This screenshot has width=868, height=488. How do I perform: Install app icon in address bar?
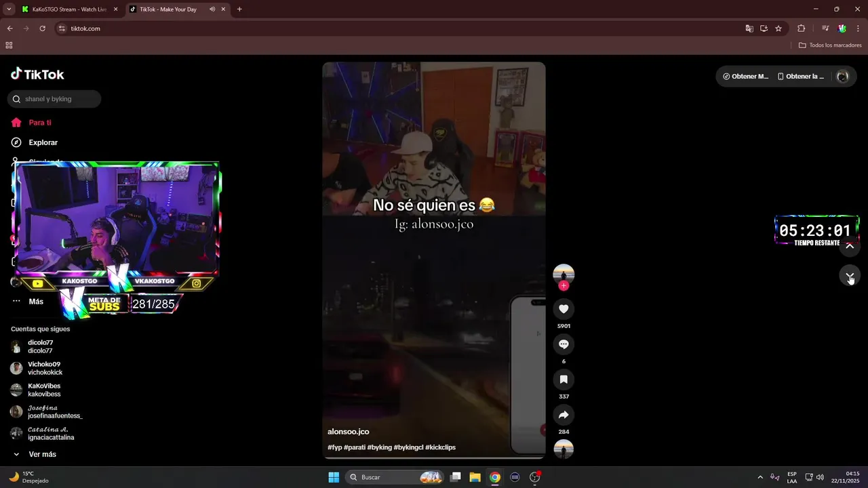point(764,28)
